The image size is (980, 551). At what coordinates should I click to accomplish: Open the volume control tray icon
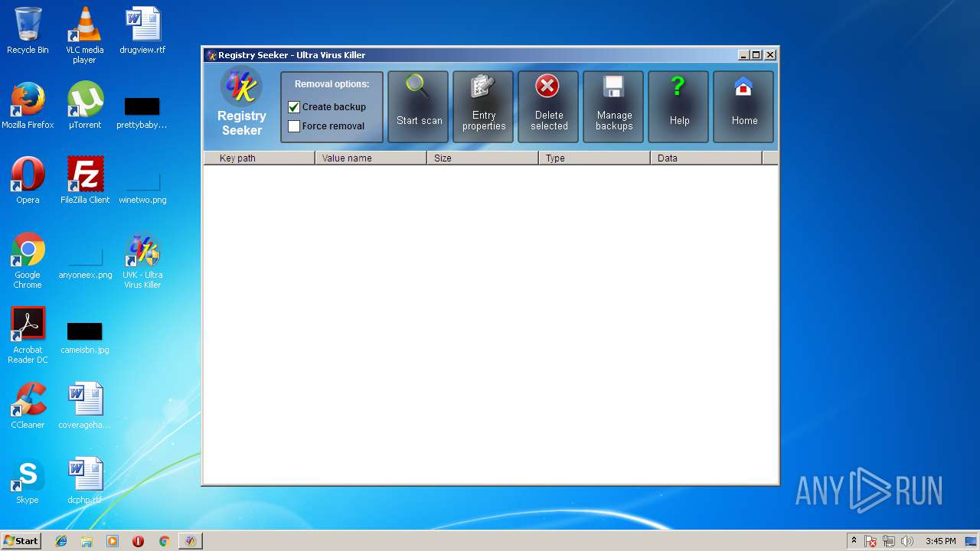[907, 541]
